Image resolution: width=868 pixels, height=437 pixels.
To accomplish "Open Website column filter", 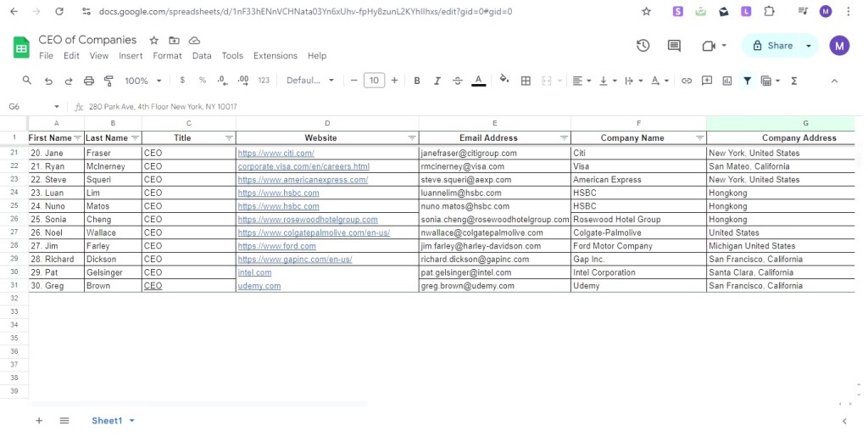I will coord(412,138).
